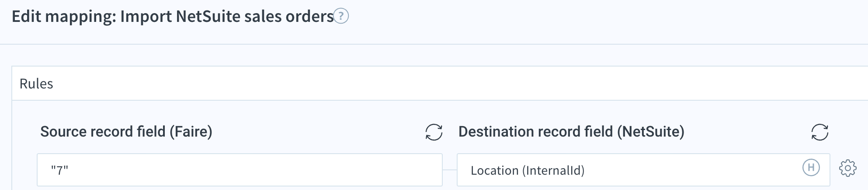Select the Rules section header
868x190 pixels.
click(440, 84)
